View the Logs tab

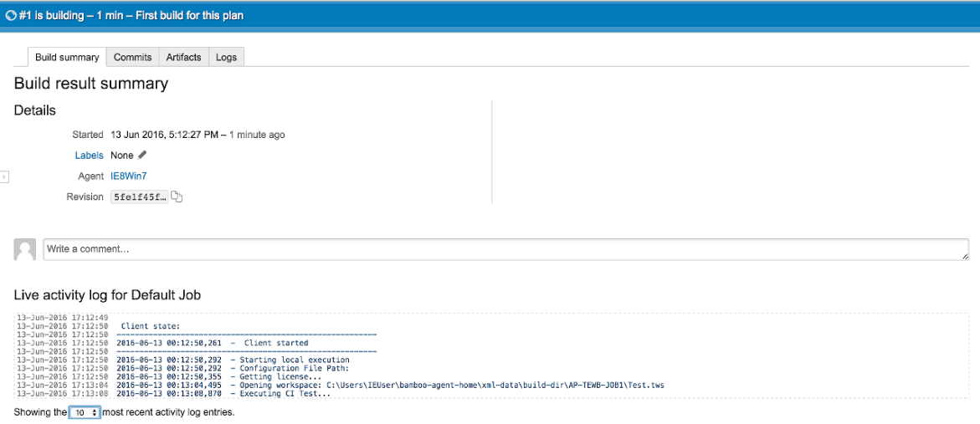[226, 57]
